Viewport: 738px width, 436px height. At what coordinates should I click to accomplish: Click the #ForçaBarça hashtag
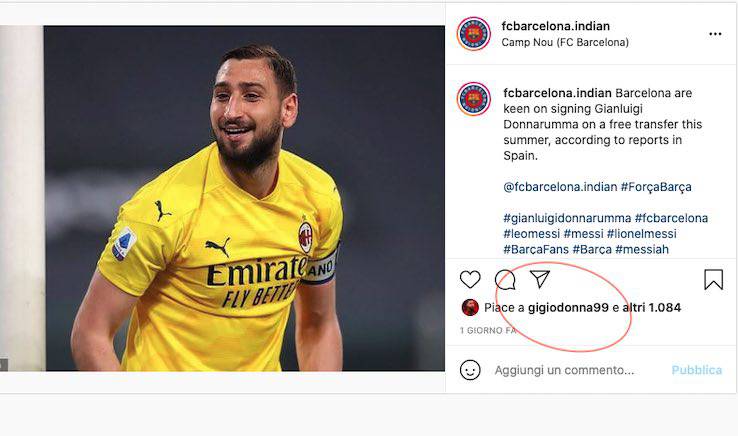point(656,187)
